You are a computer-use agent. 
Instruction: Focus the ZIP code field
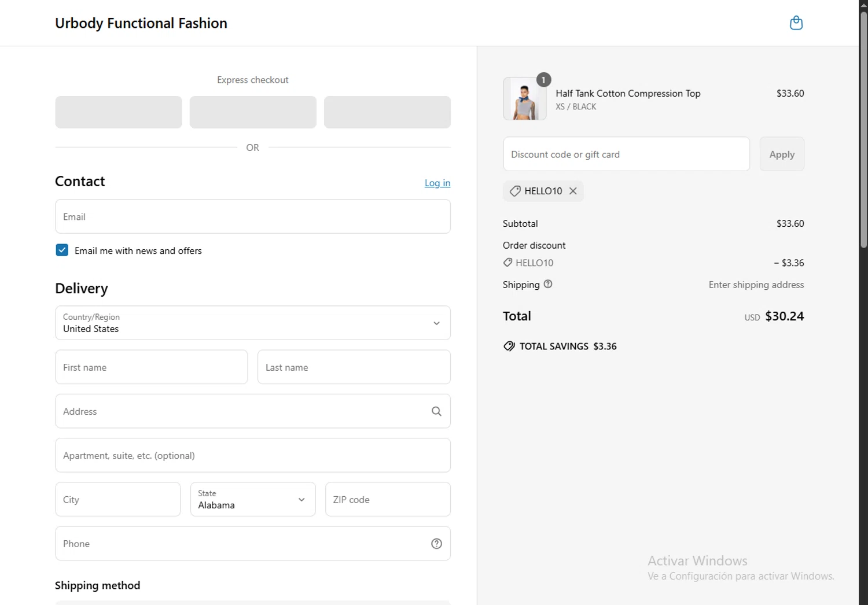388,499
